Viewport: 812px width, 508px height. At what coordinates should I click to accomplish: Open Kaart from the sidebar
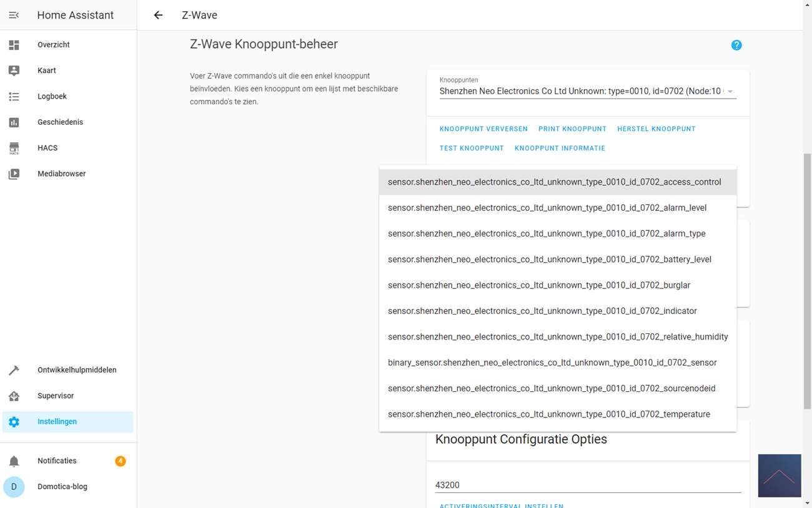[x=47, y=71]
